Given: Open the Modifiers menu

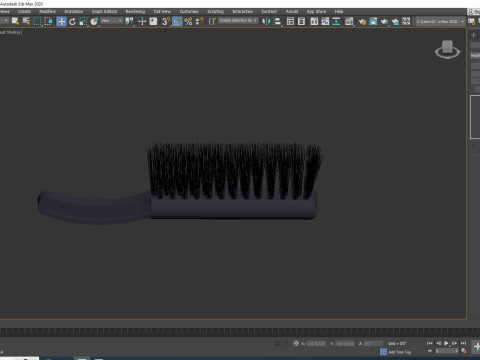Looking at the screenshot, I should point(48,11).
